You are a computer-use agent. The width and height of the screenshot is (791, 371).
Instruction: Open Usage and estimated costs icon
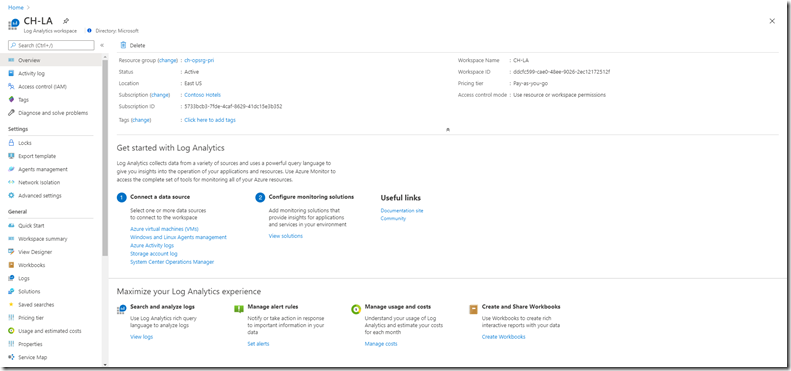(x=11, y=331)
